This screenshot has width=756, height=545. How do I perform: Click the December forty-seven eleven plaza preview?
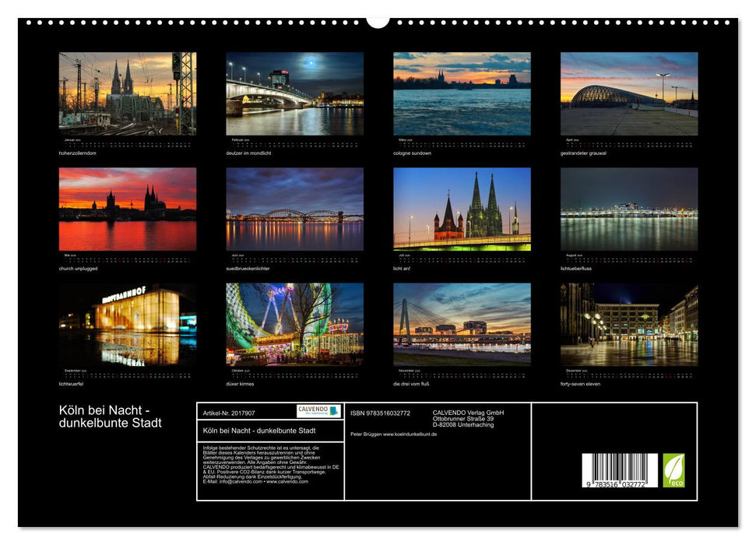[x=628, y=325]
